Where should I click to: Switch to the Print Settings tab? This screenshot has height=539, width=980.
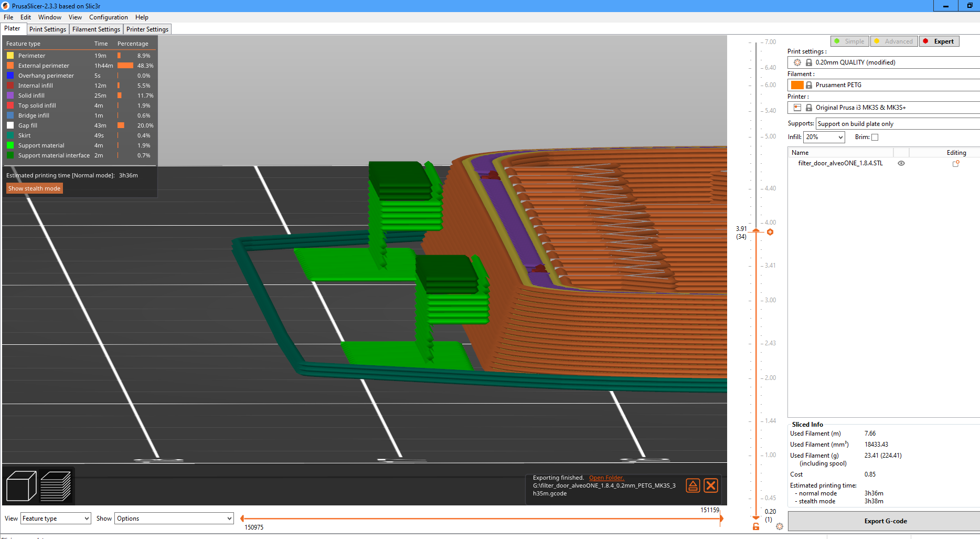(x=48, y=29)
